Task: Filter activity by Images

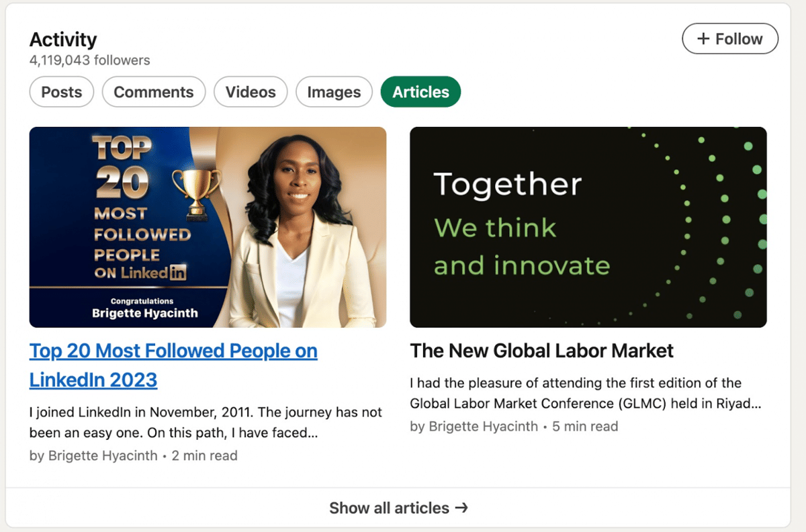Action: (x=334, y=91)
